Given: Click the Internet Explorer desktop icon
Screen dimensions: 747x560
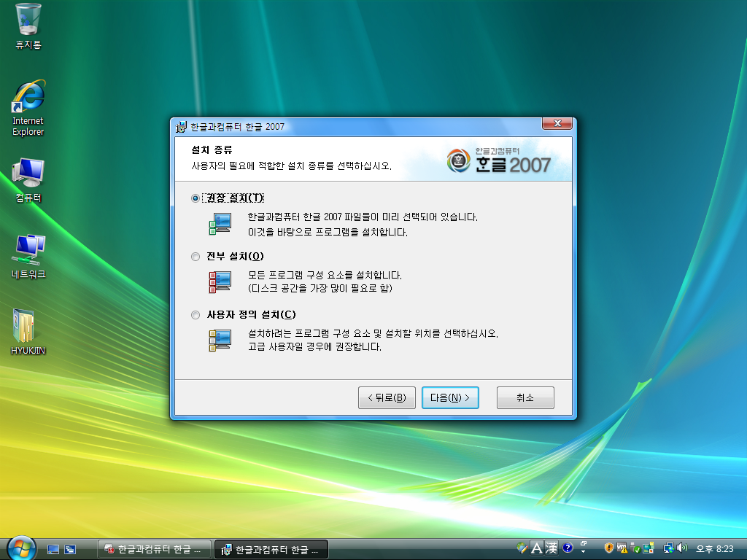Looking at the screenshot, I should [x=28, y=109].
